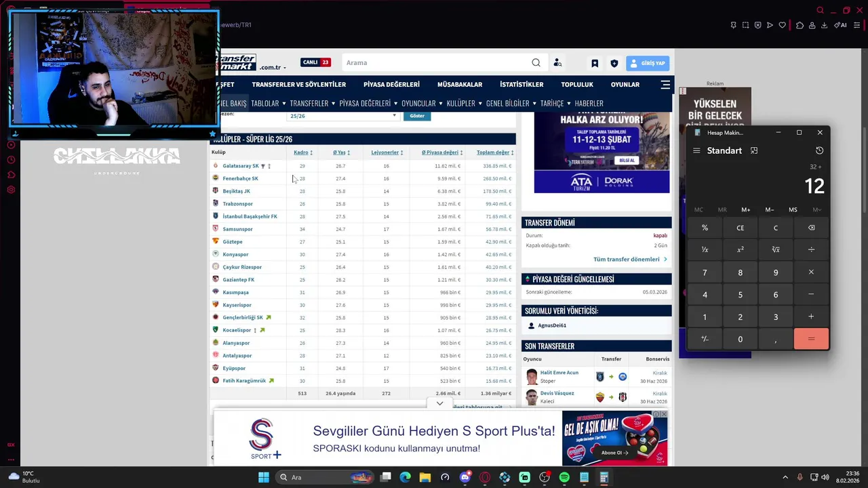Click the Transfermarkt bookmark watchlist icon
Viewport: 868px width, 488px height.
click(595, 63)
